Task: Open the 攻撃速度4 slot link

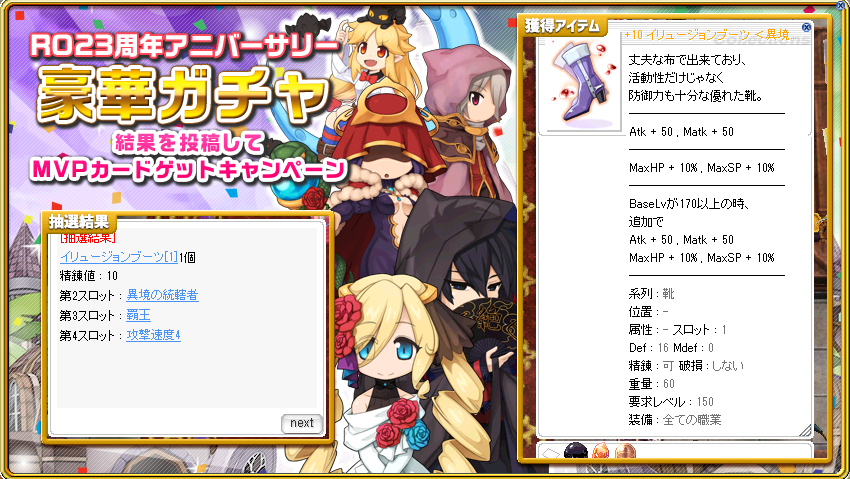Action: [153, 335]
